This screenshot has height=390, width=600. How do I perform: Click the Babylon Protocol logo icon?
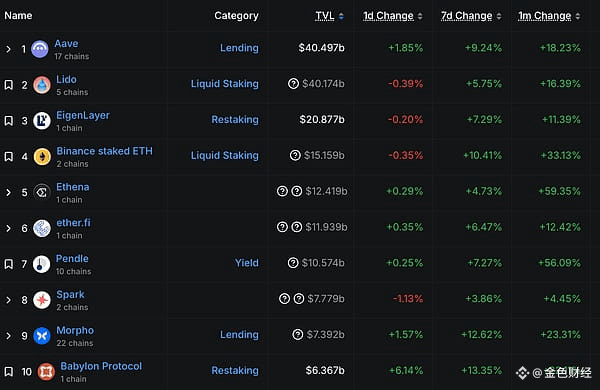[x=46, y=372]
